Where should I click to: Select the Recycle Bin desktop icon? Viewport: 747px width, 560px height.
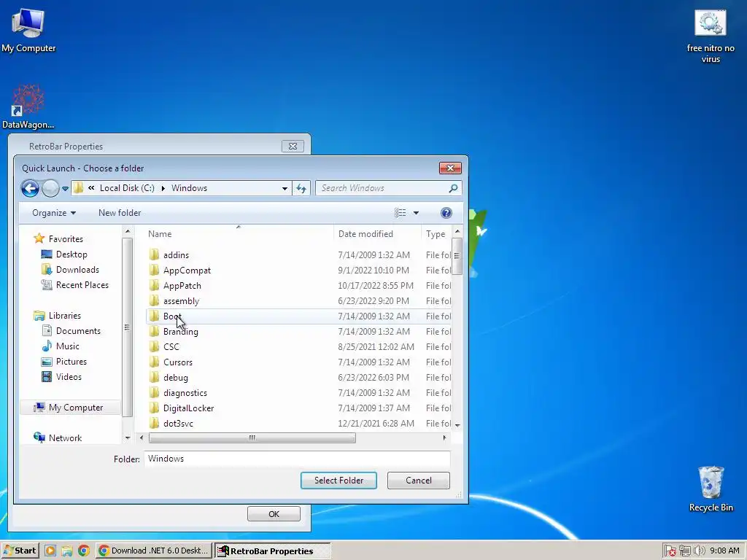tap(711, 489)
